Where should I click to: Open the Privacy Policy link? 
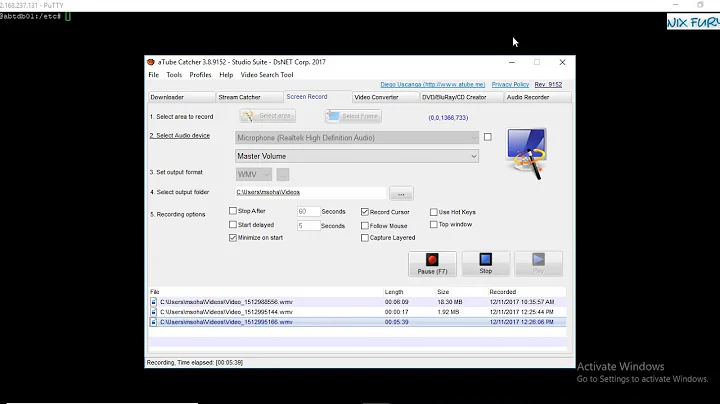510,84
